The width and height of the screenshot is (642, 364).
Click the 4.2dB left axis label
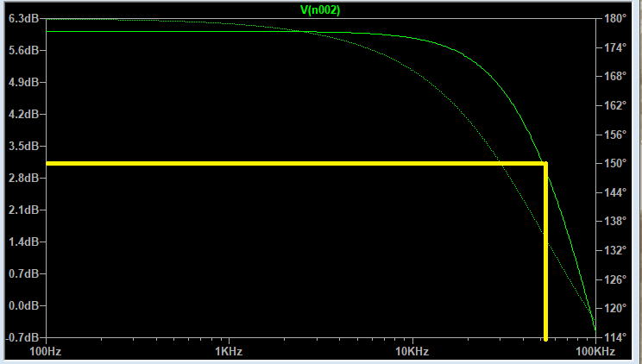click(x=24, y=114)
